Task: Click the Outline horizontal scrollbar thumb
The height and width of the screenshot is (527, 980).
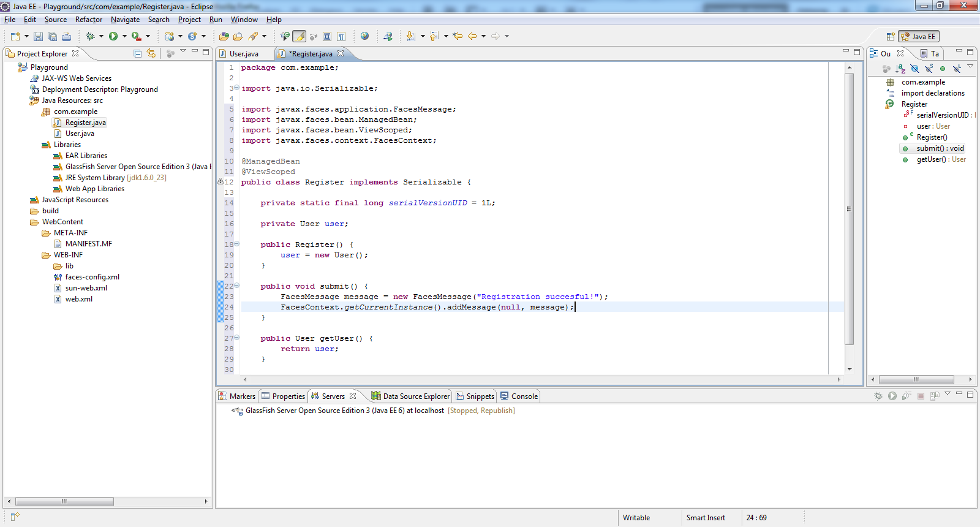Action: click(x=916, y=379)
